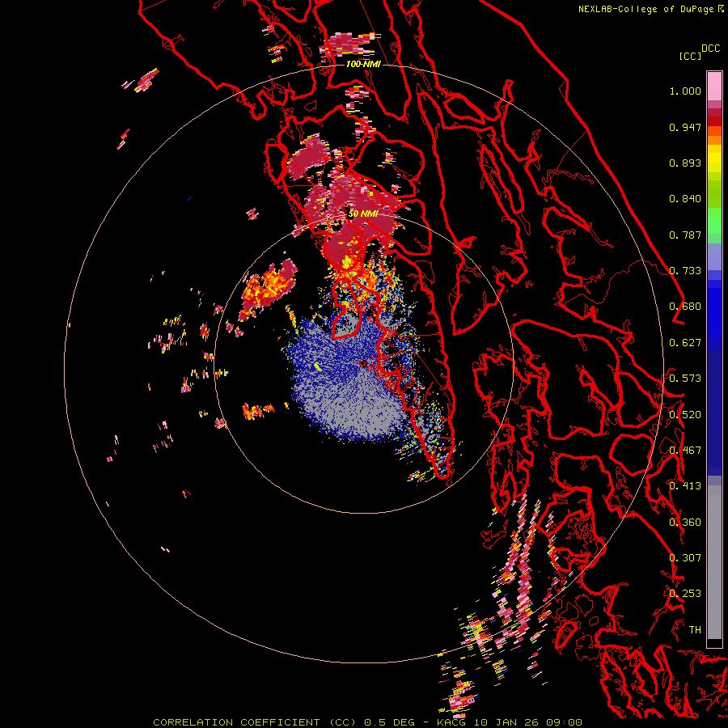Pick the light pink swatch atop color bar
The height and width of the screenshot is (728, 728).
(x=714, y=87)
